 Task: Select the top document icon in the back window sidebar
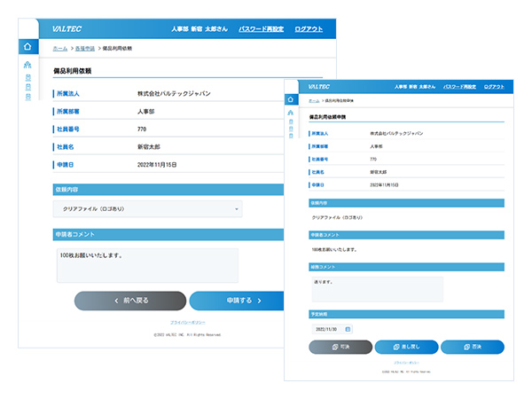(x=28, y=77)
